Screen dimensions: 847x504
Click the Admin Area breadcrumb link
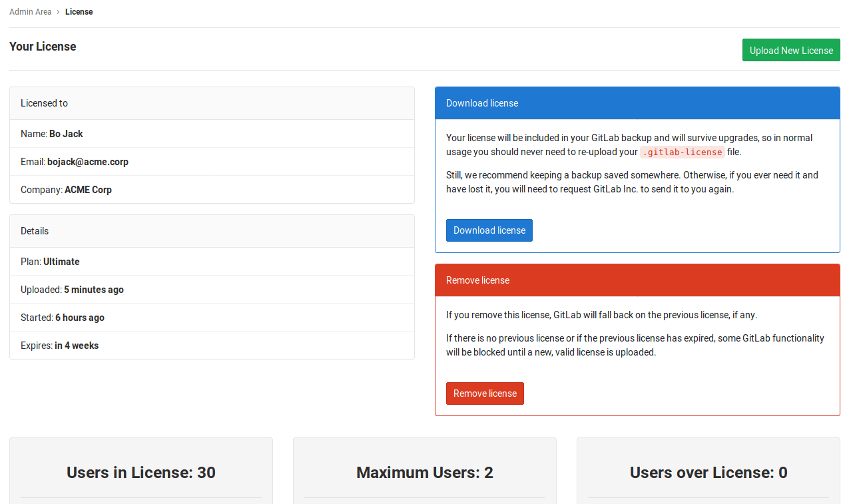click(x=31, y=12)
